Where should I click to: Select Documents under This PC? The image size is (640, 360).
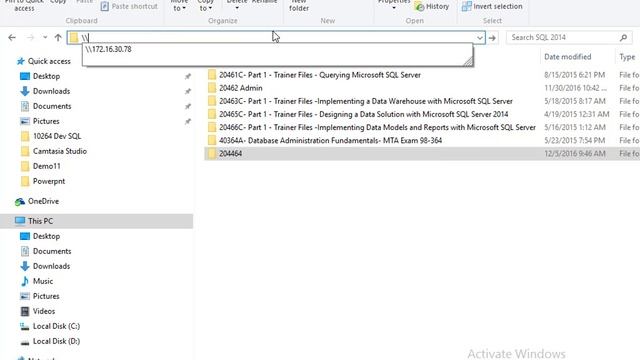point(52,251)
